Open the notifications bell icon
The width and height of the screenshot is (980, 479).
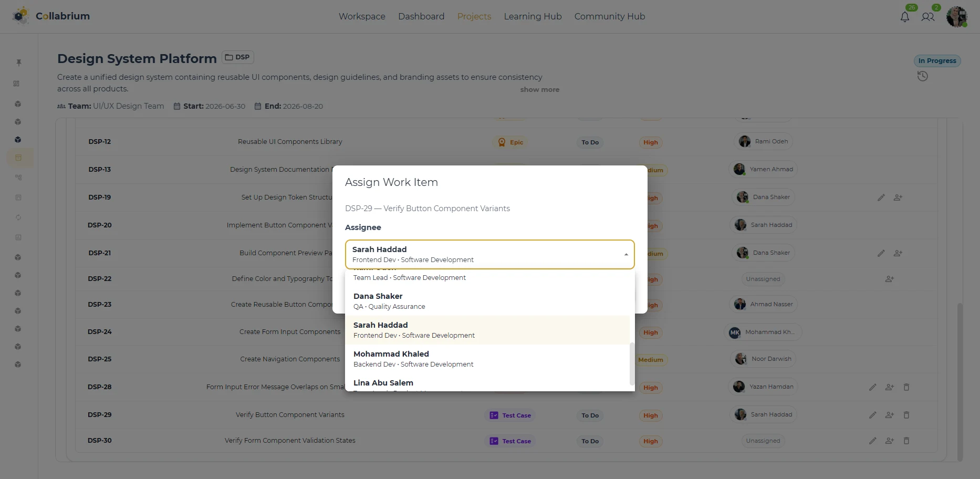[904, 17]
